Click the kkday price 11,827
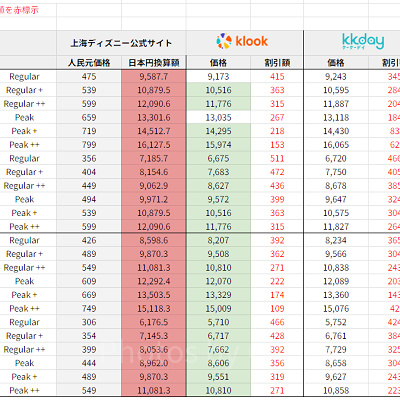The height and width of the screenshot is (400, 400). pyautogui.click(x=336, y=227)
